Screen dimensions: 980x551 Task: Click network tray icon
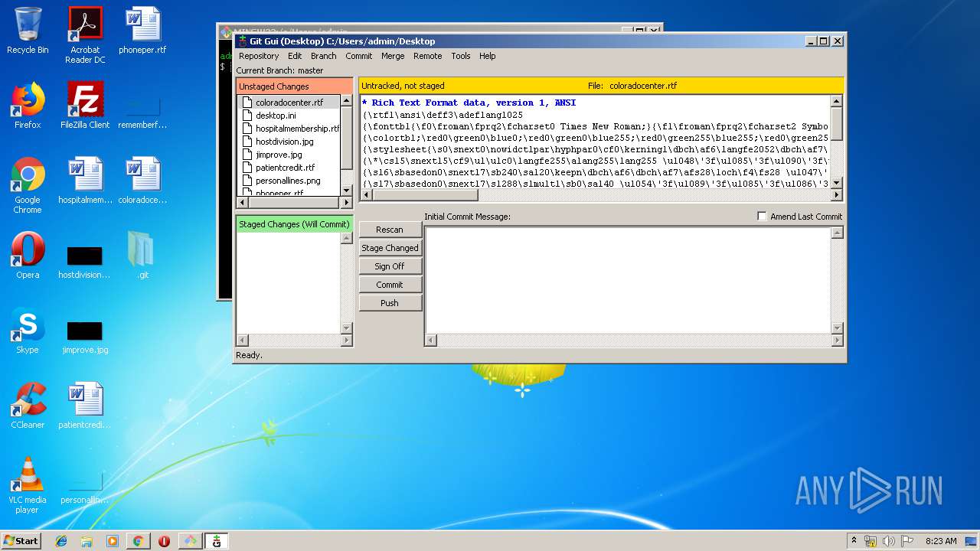tap(871, 541)
